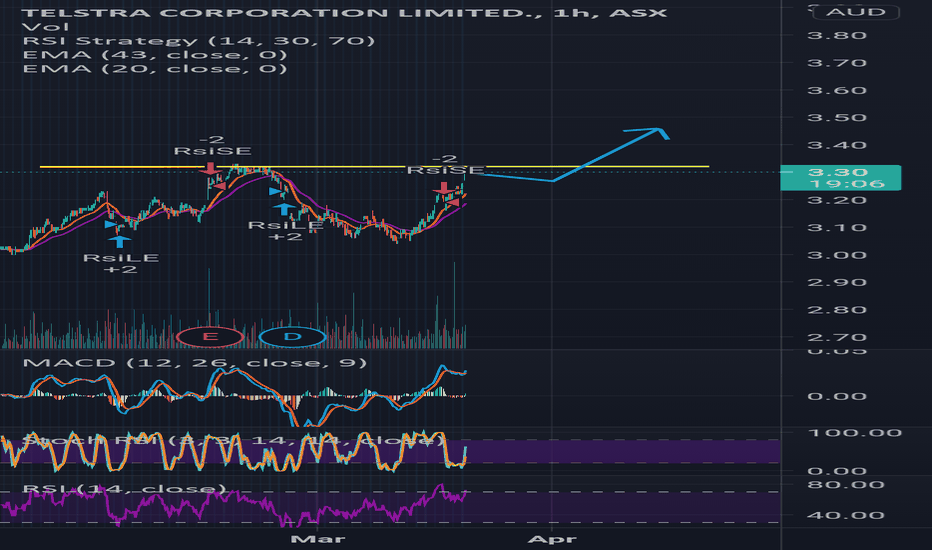Click the 3.60 price scale label

pos(837,90)
